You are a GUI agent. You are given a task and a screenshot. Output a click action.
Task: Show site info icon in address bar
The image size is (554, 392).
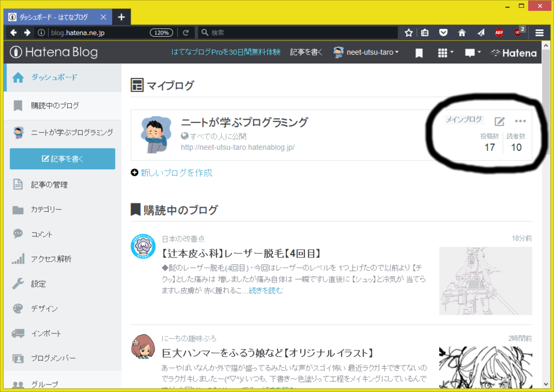[41, 33]
